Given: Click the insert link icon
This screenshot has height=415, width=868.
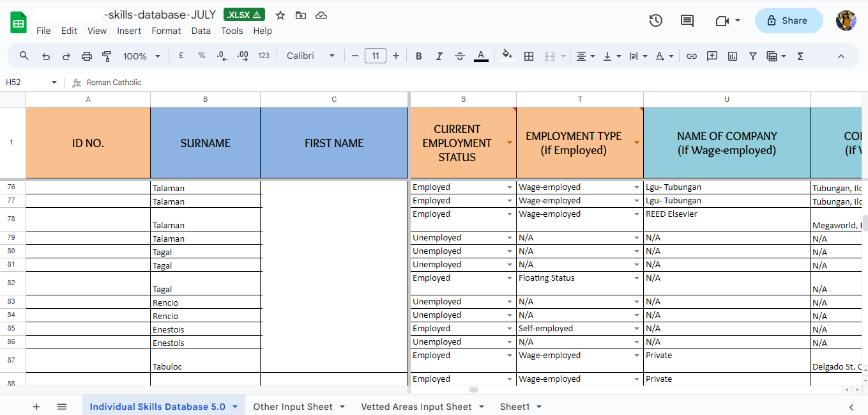Looking at the screenshot, I should pos(691,56).
